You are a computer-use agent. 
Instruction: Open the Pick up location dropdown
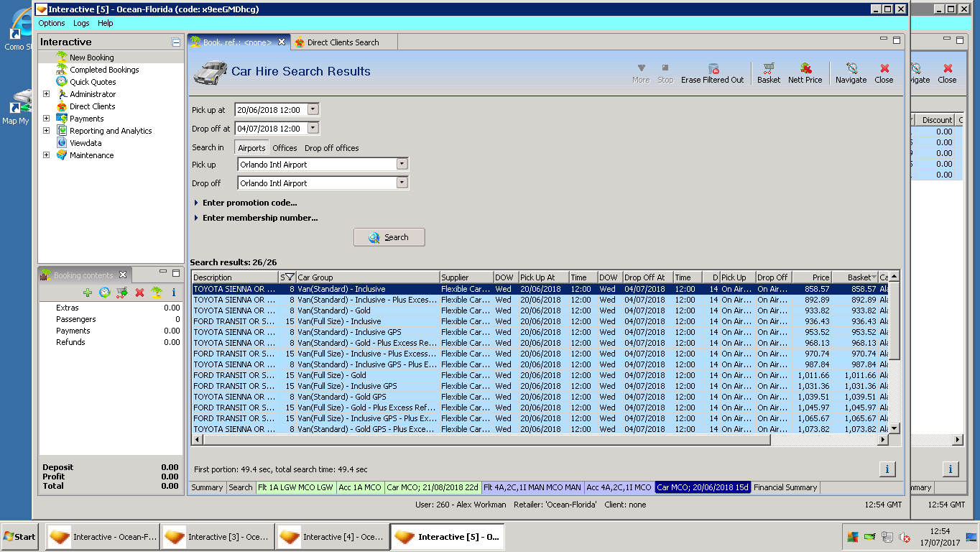pos(402,164)
